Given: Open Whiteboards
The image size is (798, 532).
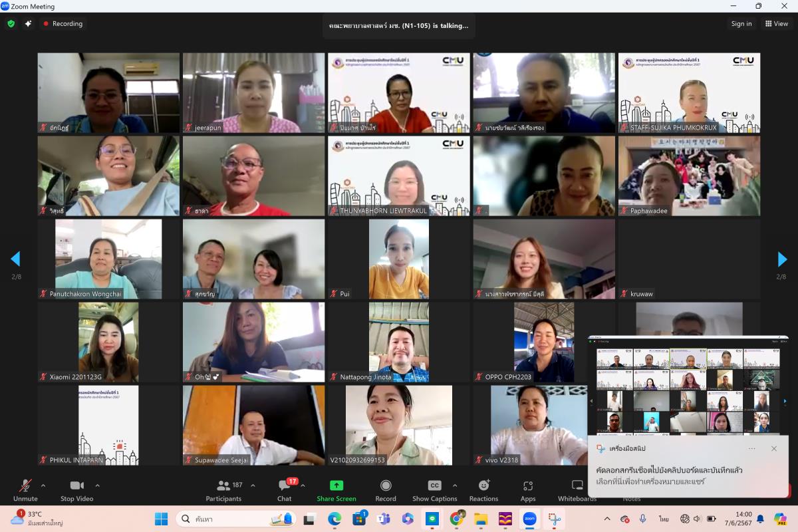Looking at the screenshot, I should [x=577, y=490].
